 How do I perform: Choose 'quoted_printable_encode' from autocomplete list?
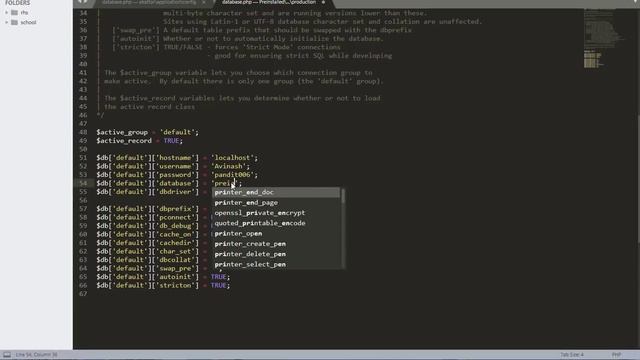point(276,223)
